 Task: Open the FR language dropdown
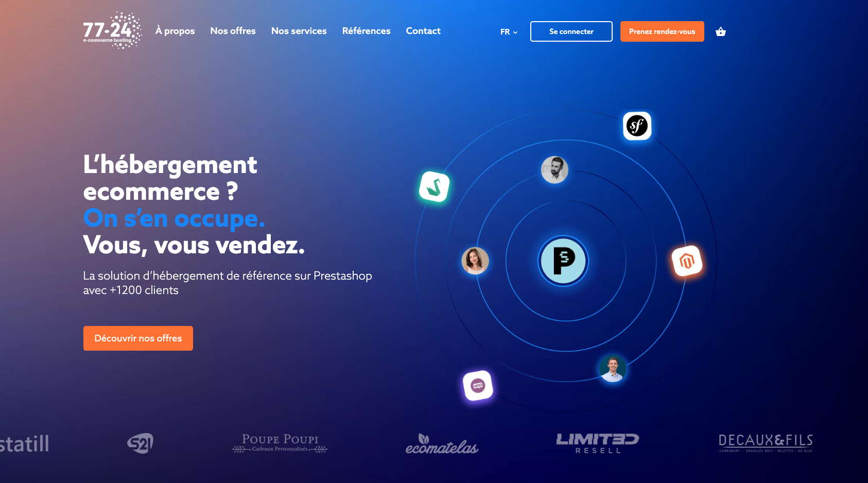(x=509, y=32)
